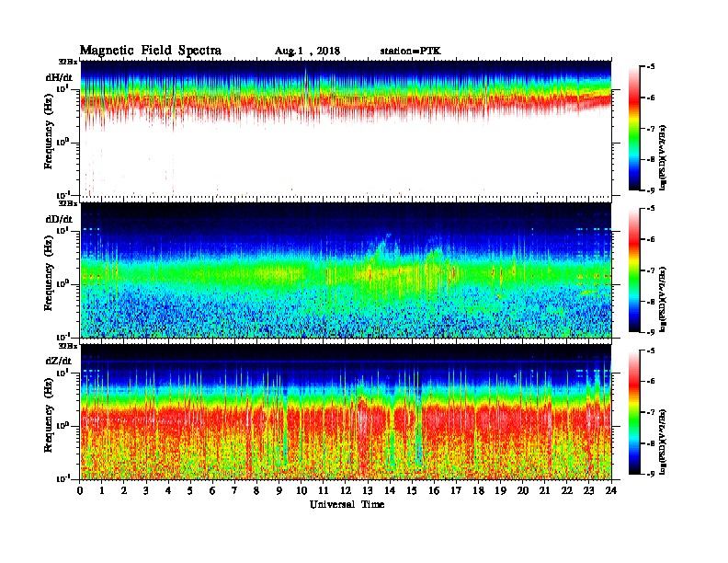The image size is (728, 563).
Task: Click hour tick label '6' on time axis
Action: pyautogui.click(x=212, y=490)
